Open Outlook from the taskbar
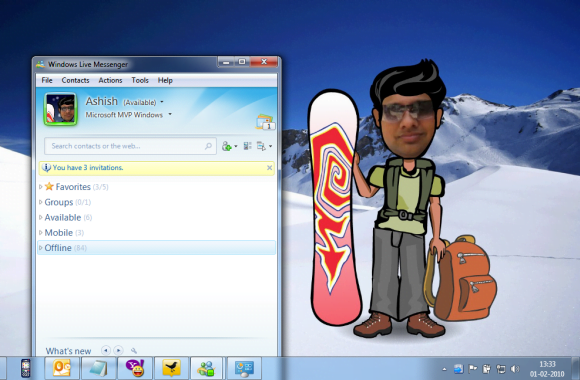This screenshot has height=380, width=580. tap(62, 368)
